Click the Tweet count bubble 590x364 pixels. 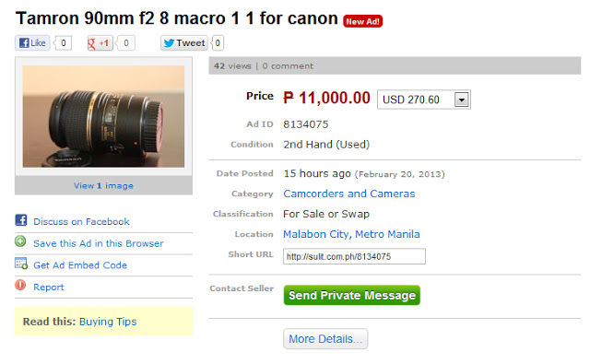coord(218,43)
